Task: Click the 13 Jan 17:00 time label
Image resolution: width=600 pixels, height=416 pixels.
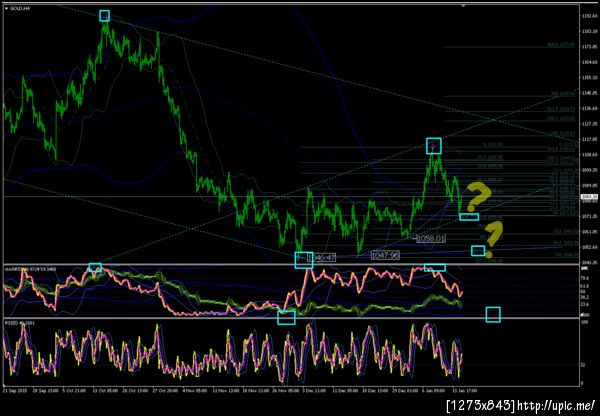Action: tap(465, 391)
